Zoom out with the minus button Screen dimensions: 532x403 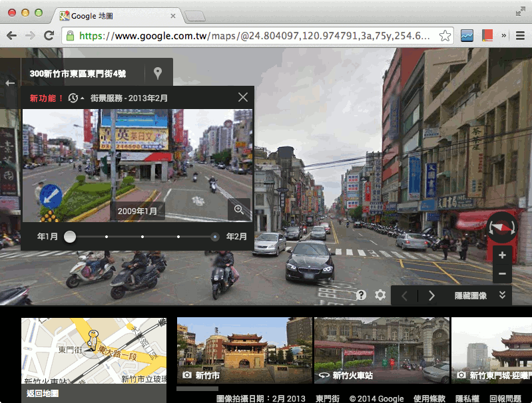click(503, 273)
